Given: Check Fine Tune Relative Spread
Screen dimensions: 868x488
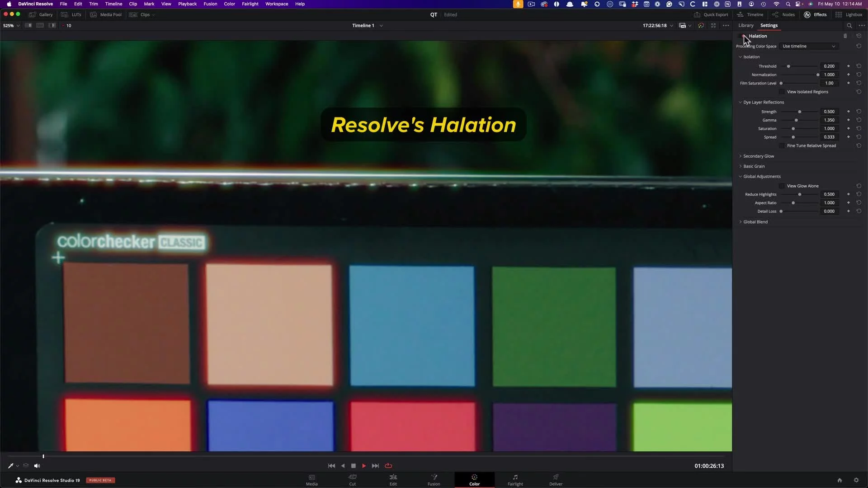Looking at the screenshot, I should point(782,145).
